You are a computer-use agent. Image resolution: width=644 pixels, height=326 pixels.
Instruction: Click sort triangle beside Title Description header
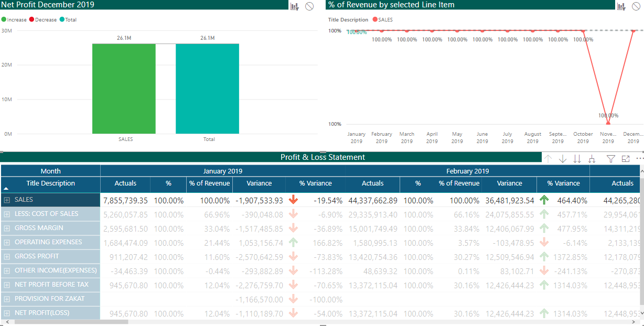(6, 188)
